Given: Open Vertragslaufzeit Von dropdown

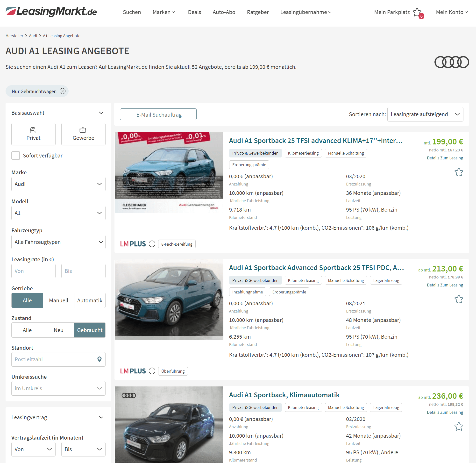Looking at the screenshot, I should click(33, 449).
